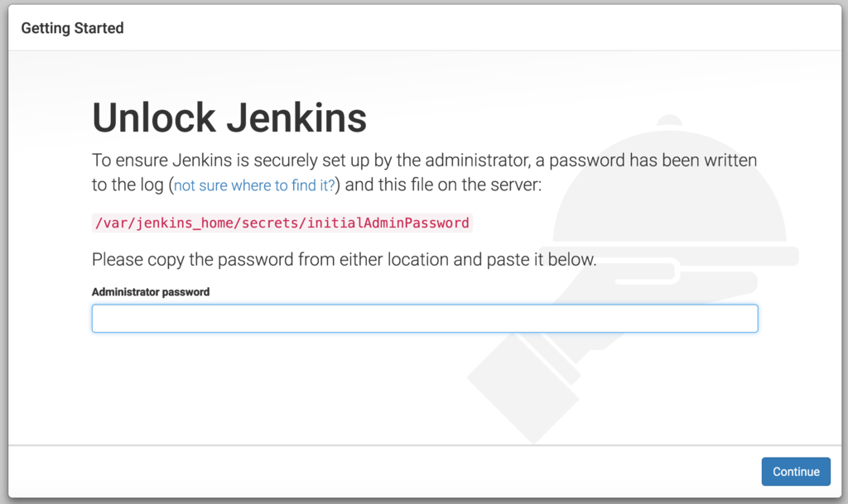The width and height of the screenshot is (848, 504).
Task: Click the "Please copy the password" instruction text
Action: point(344,259)
